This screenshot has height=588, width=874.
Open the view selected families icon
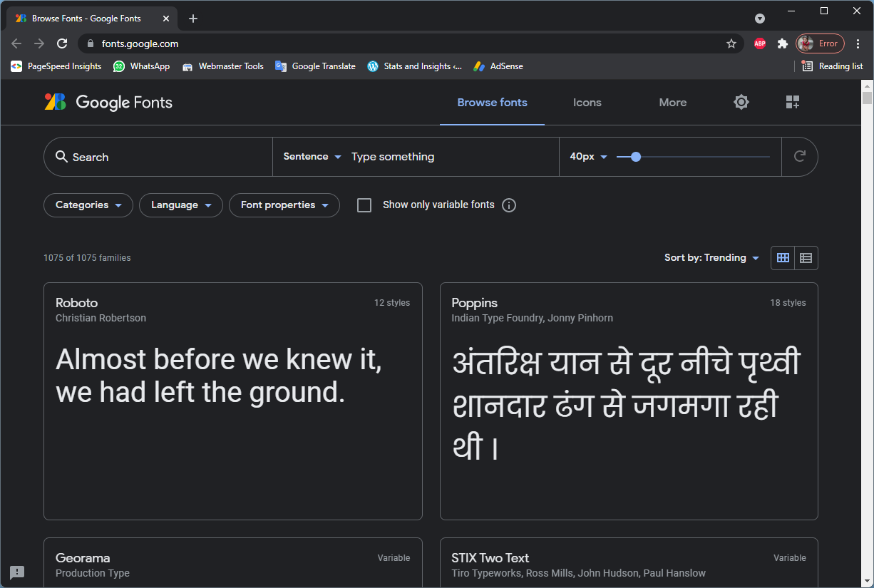pyautogui.click(x=793, y=102)
